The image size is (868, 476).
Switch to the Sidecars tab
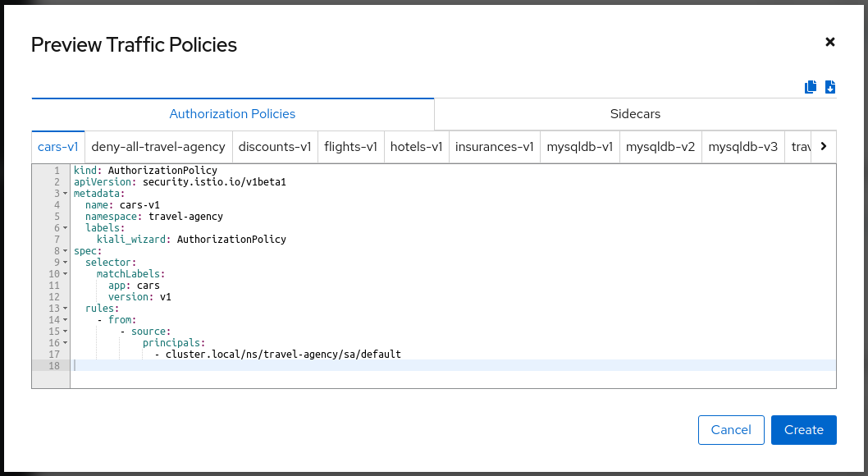pos(635,114)
